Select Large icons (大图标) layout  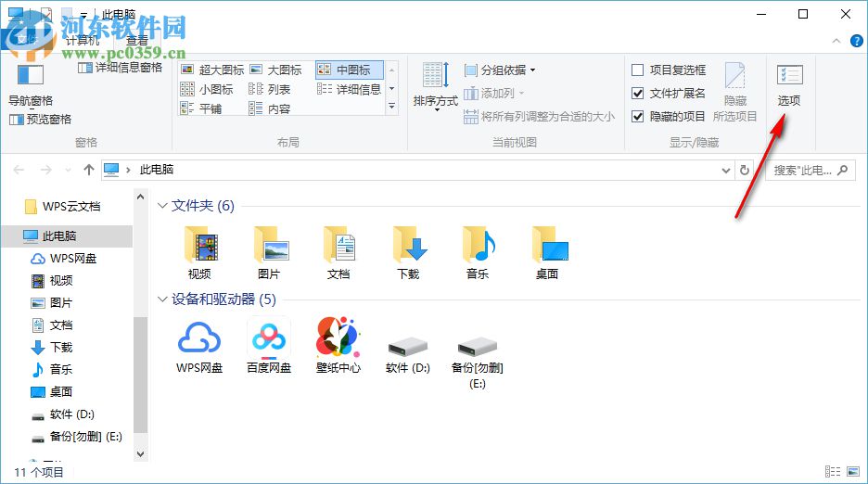point(275,70)
